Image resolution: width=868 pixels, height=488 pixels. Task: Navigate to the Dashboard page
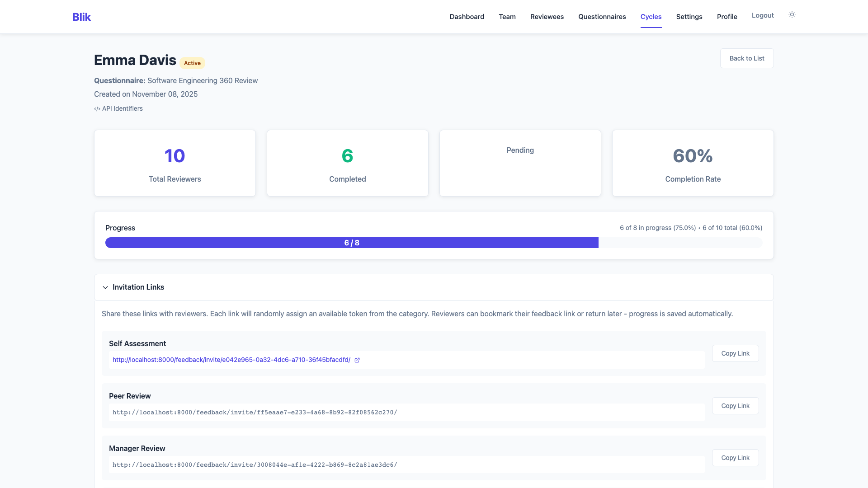point(467,16)
